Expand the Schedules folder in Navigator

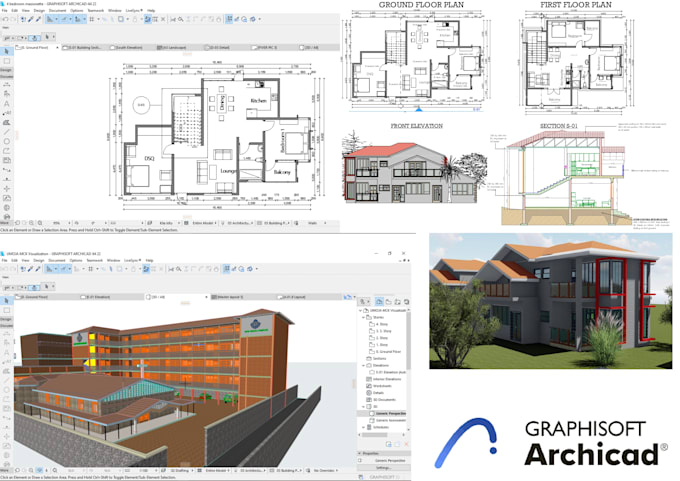click(364, 427)
